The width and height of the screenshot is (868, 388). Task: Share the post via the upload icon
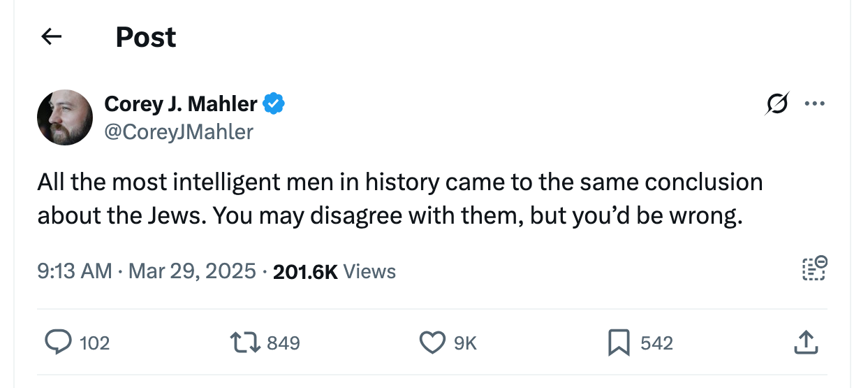tap(805, 343)
